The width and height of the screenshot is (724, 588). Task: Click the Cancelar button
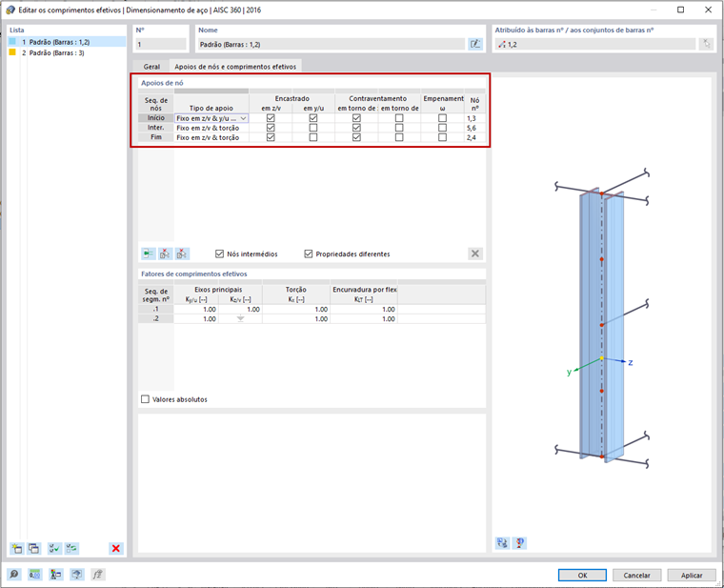point(636,575)
